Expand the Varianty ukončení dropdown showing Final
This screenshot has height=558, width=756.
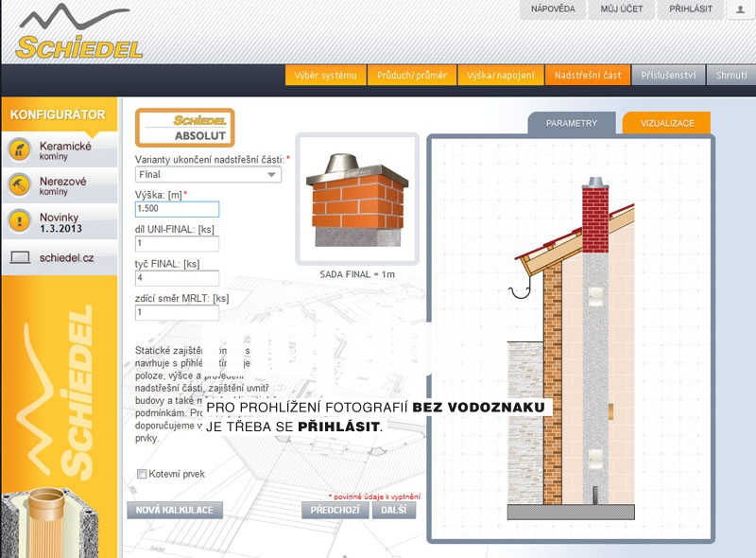click(208, 174)
